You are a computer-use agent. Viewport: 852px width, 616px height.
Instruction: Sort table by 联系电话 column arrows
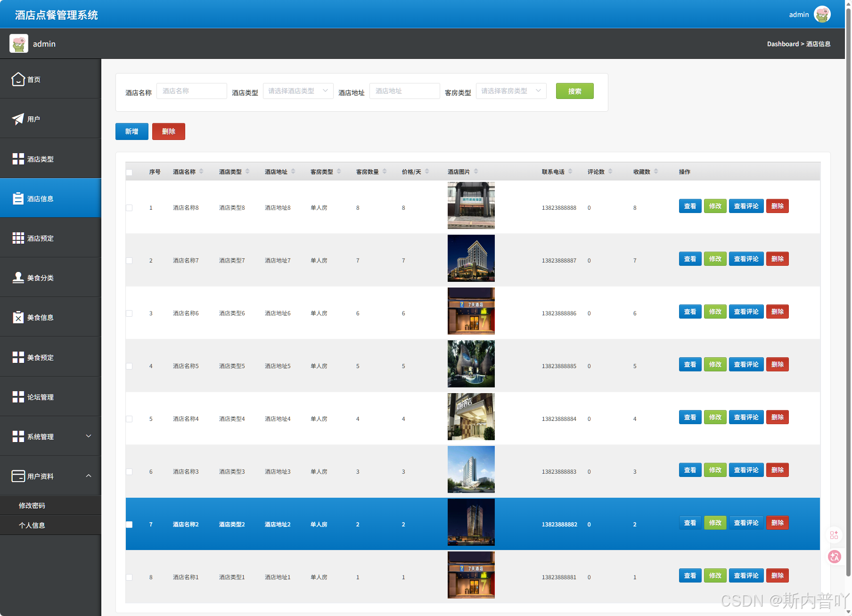click(x=570, y=172)
